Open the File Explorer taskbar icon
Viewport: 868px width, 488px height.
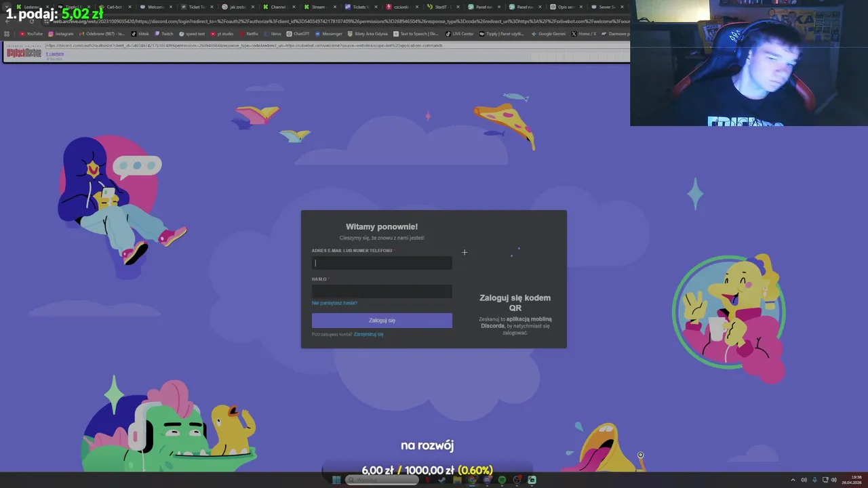[x=457, y=480]
